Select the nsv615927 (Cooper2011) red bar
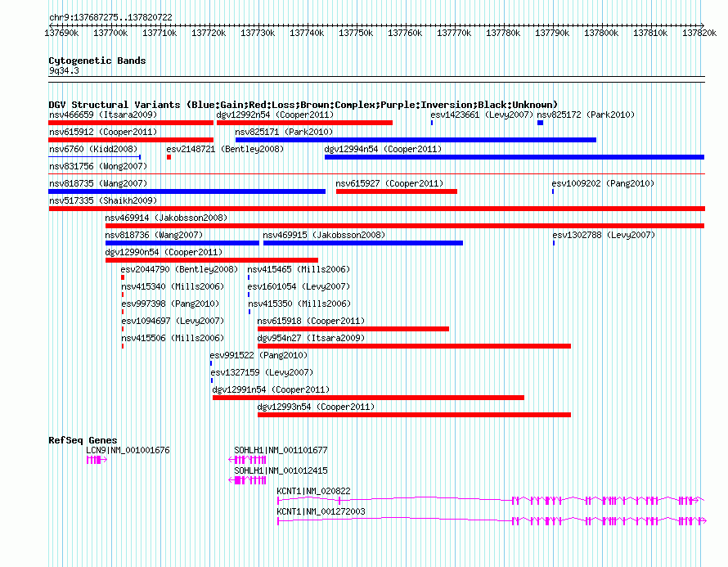The height and width of the screenshot is (567, 728). [397, 191]
